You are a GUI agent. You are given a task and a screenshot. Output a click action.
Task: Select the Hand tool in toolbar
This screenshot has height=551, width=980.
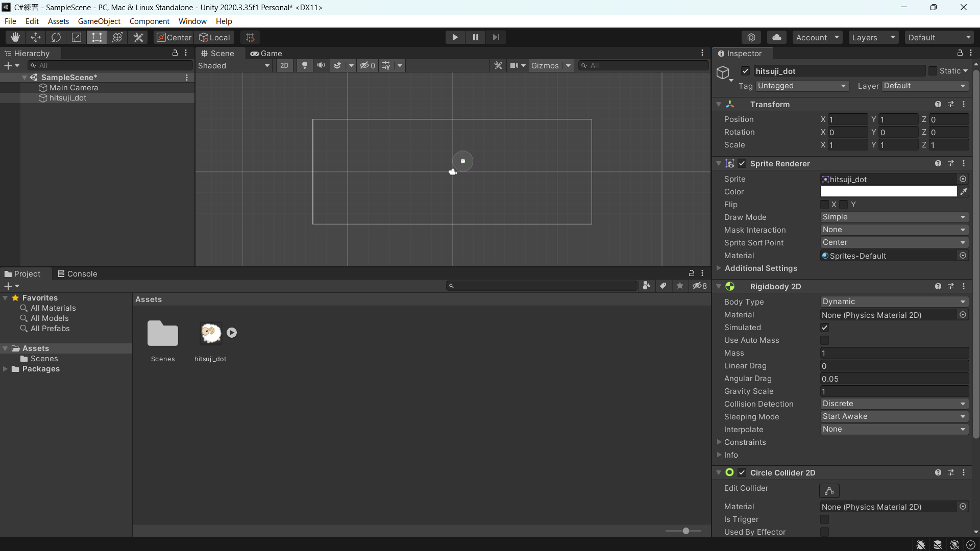coord(15,37)
